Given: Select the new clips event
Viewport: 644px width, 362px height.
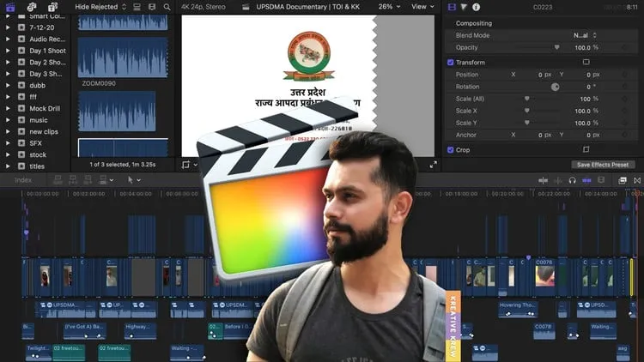Looking at the screenshot, I should (x=44, y=132).
